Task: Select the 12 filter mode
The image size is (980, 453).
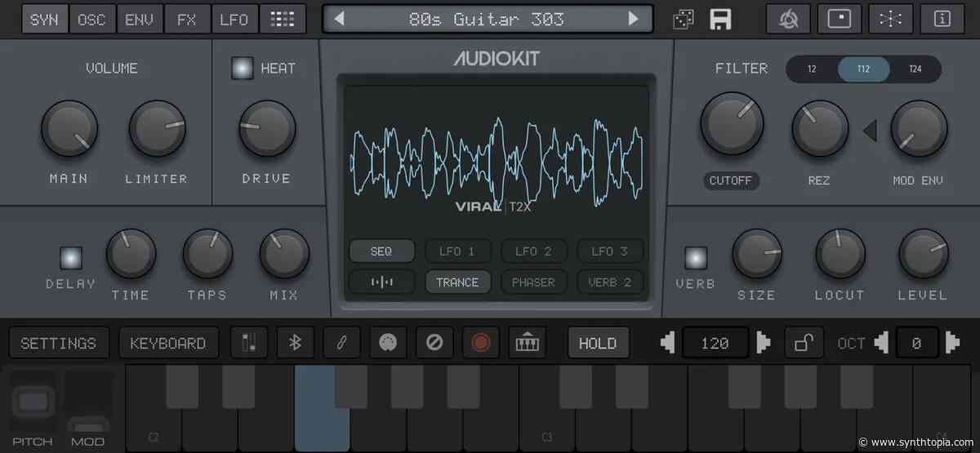Action: coord(812,69)
